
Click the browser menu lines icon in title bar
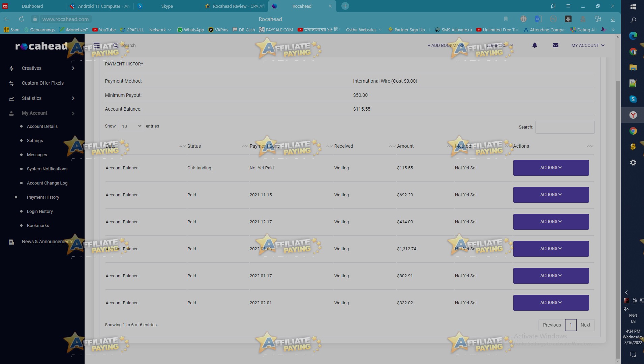(568, 6)
